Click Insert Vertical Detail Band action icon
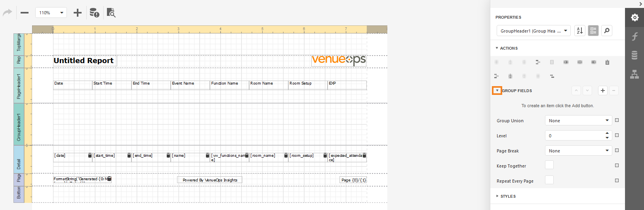Viewport: 644px width, 210px height. (x=579, y=62)
